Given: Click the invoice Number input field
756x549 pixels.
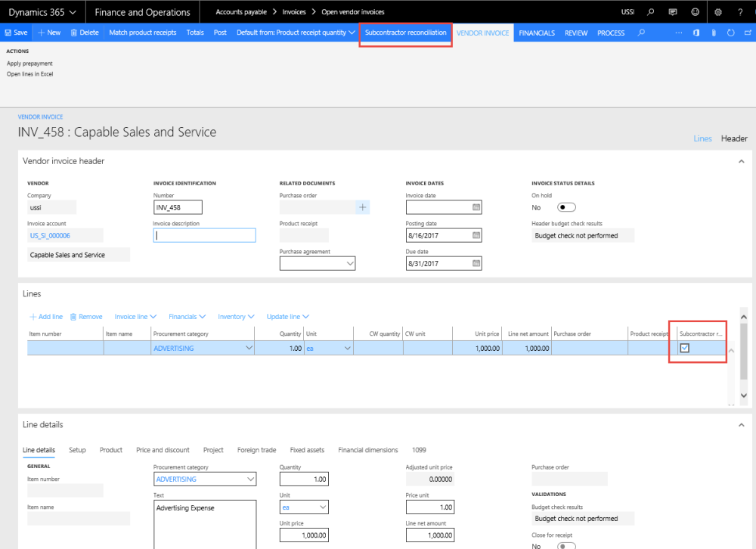Looking at the screenshot, I should (178, 207).
